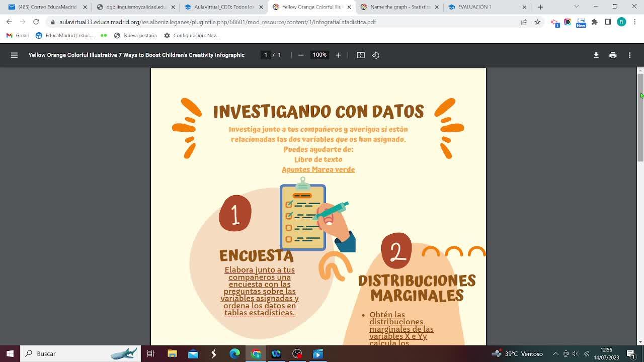Go back to the previous page
Image resolution: width=644 pixels, height=362 pixels.
tap(9, 22)
